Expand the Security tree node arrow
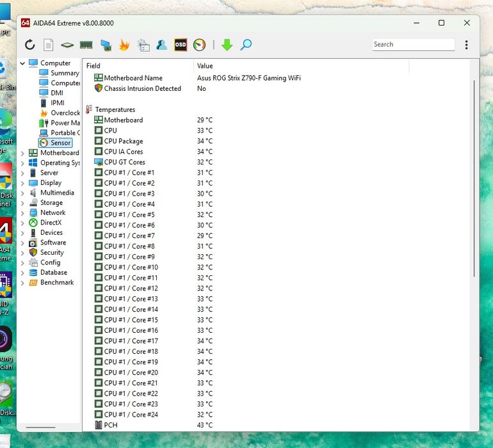This screenshot has width=493, height=448. (x=22, y=253)
